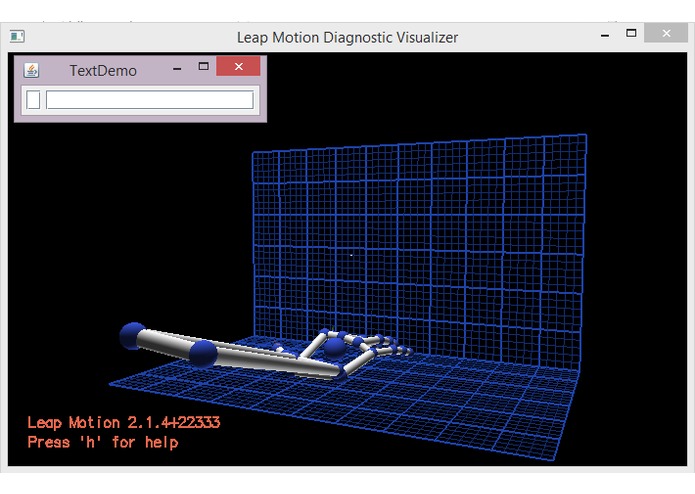
Task: Click the Leap Motion Diagnostic Visualizer title text
Action: coord(348,38)
